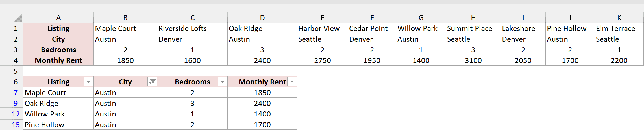
Task: Click the Oak Ridge cell in row 1
Action: tap(262, 28)
